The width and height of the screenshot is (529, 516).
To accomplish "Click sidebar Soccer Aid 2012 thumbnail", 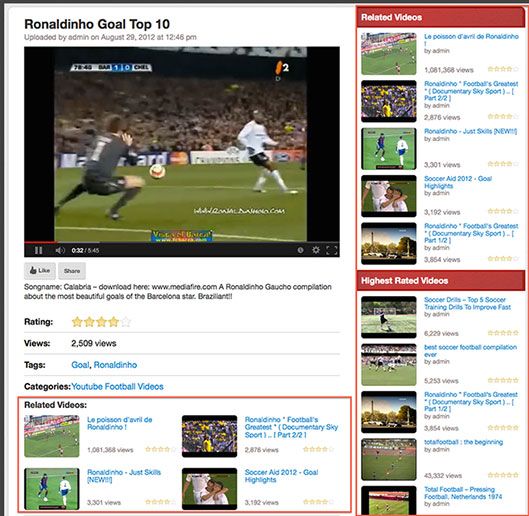I will click(389, 196).
